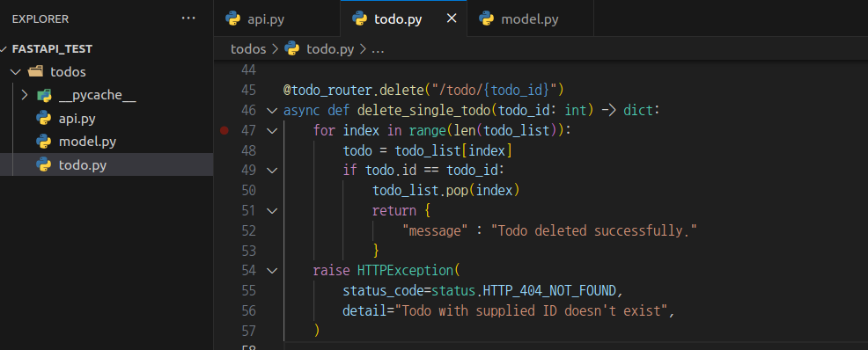The height and width of the screenshot is (350, 868).
Task: Click HTTPException on line 54
Action: click(x=405, y=270)
